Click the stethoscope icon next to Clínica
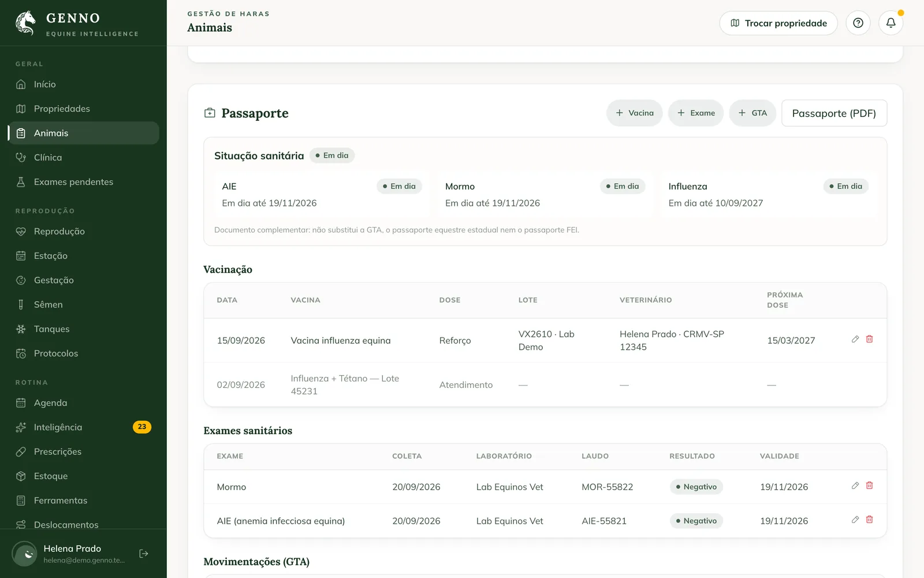924x578 pixels. [x=21, y=157]
